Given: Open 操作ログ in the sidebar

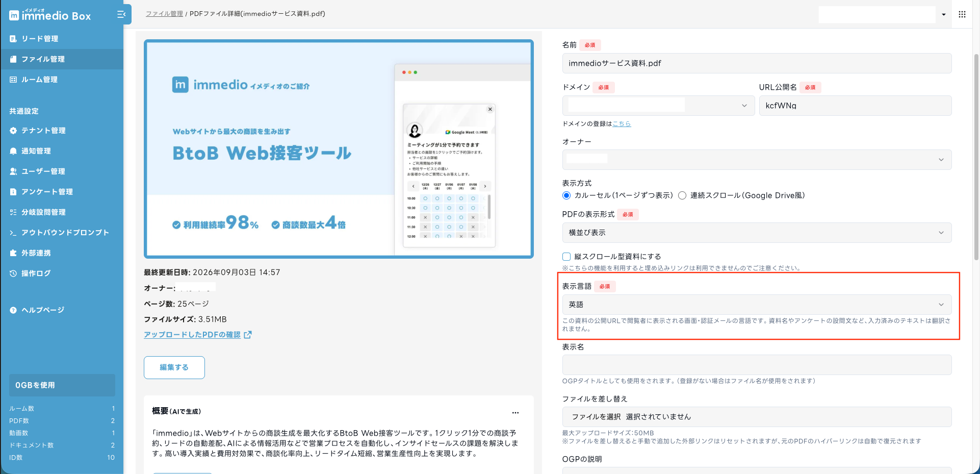Looking at the screenshot, I should [x=62, y=273].
